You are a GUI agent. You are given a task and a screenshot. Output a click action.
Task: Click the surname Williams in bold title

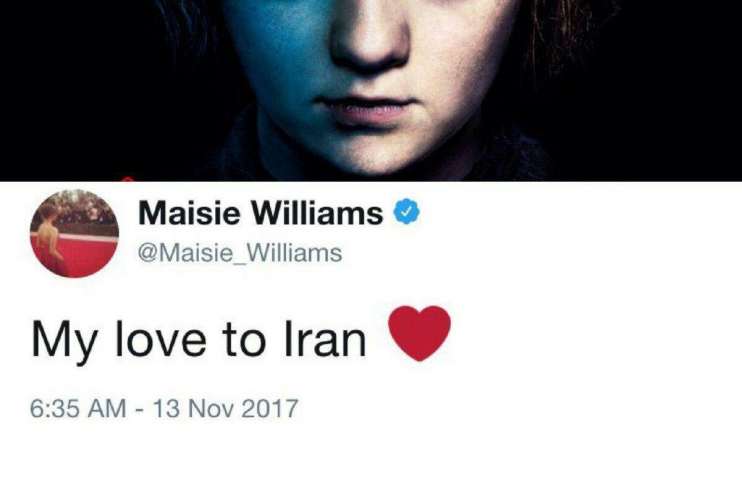click(317, 213)
